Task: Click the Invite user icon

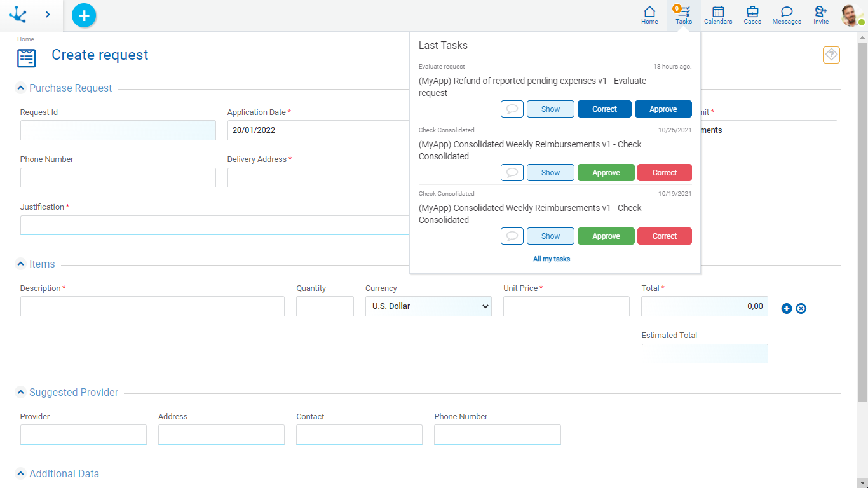Action: tap(821, 15)
